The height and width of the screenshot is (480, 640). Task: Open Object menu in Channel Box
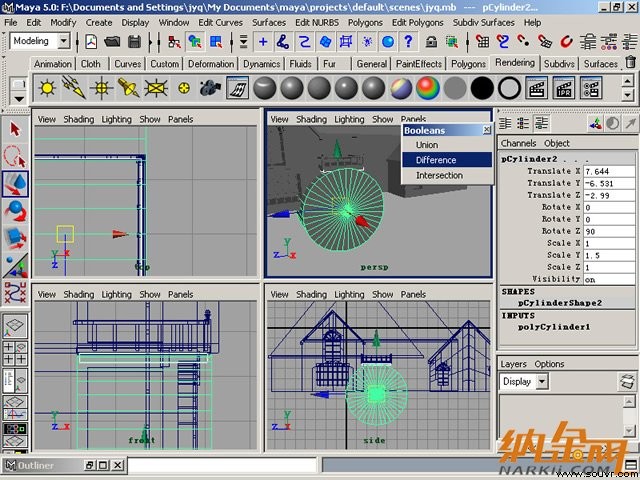557,143
